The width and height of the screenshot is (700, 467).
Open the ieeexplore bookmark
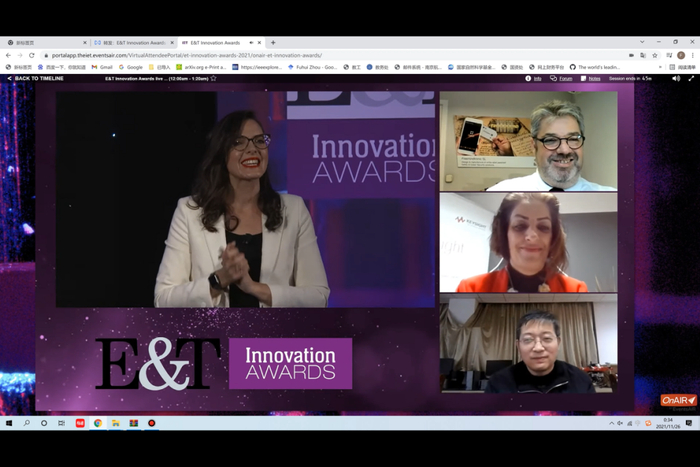tap(257, 67)
